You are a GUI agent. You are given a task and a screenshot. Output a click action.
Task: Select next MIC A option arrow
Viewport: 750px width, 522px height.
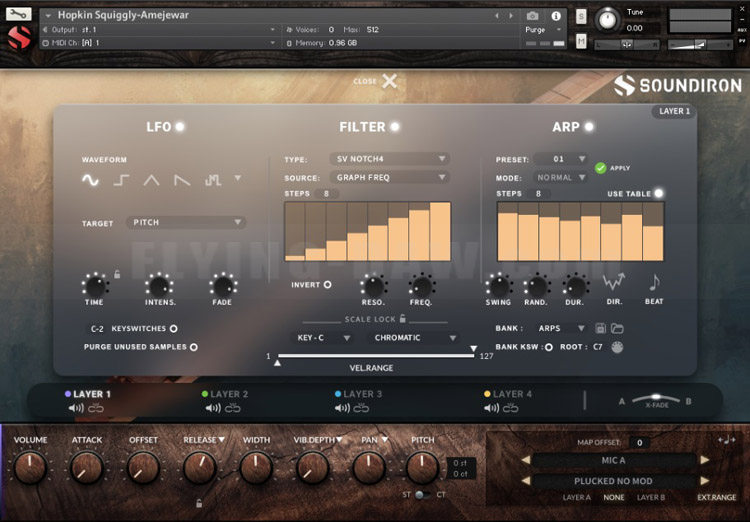(705, 460)
